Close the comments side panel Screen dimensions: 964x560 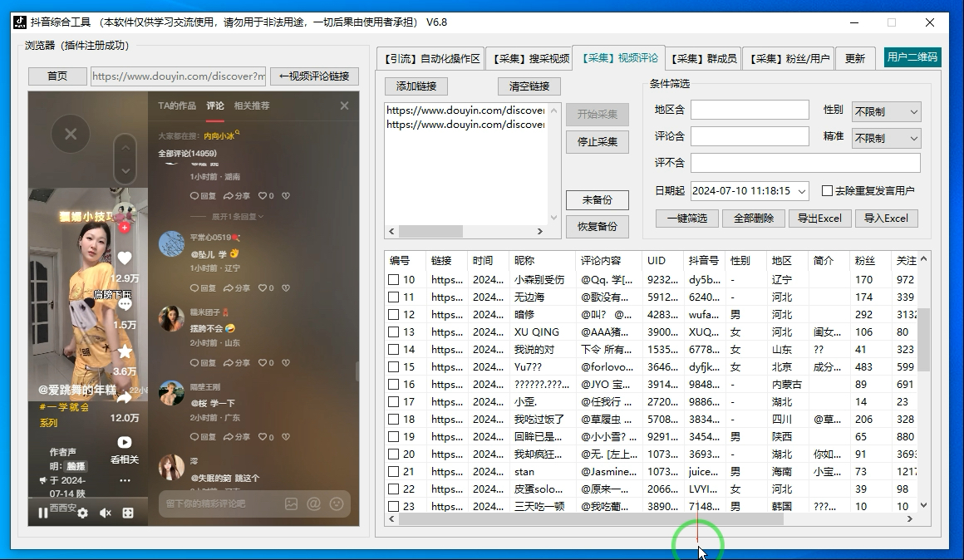click(x=344, y=106)
